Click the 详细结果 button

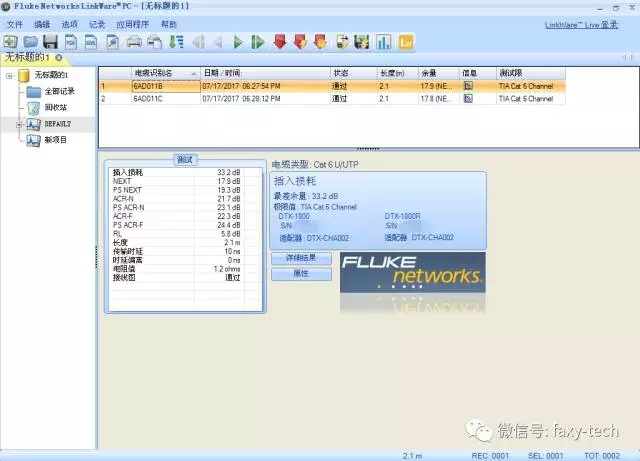click(x=301, y=258)
